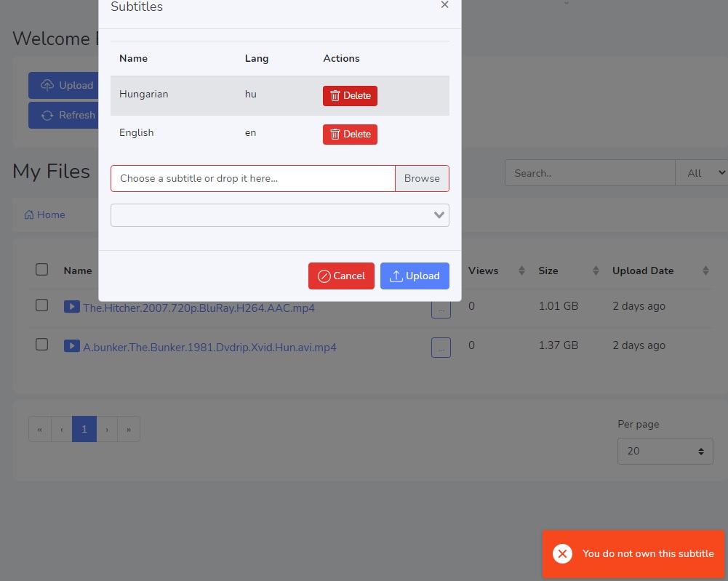Screen dimensions: 728x581
Task: Delete the Hungarian subtitle
Action: coord(350,96)
